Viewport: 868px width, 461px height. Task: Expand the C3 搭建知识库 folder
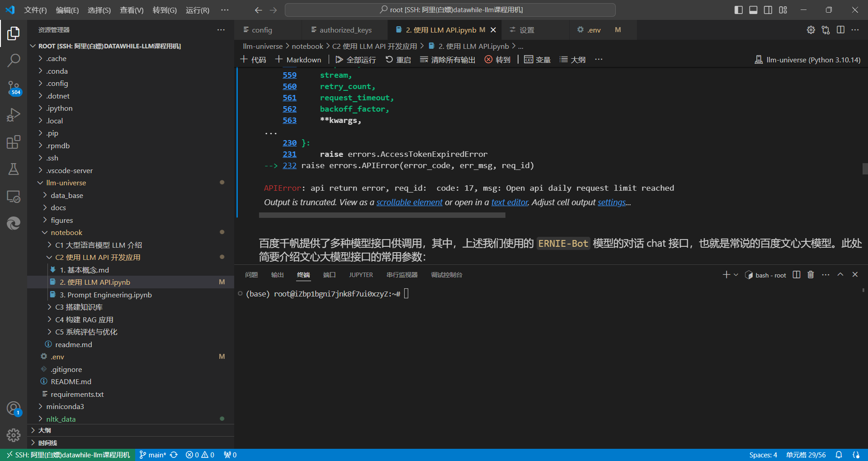click(79, 307)
